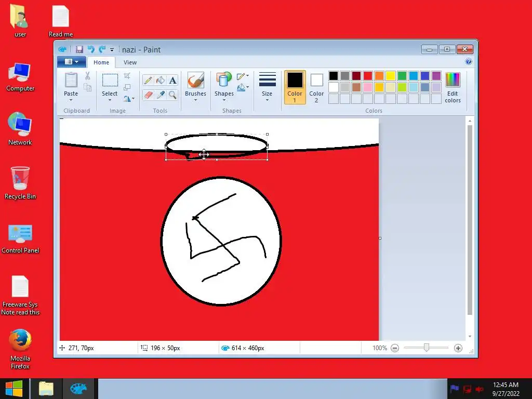This screenshot has width=532, height=399.
Task: Click the Save icon in quick access toolbar
Action: (79, 49)
